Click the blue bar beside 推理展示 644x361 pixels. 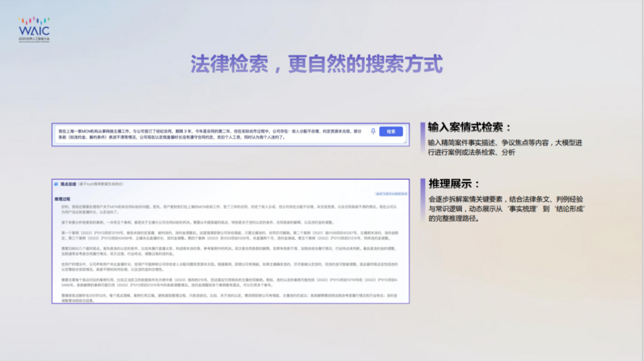(422, 184)
